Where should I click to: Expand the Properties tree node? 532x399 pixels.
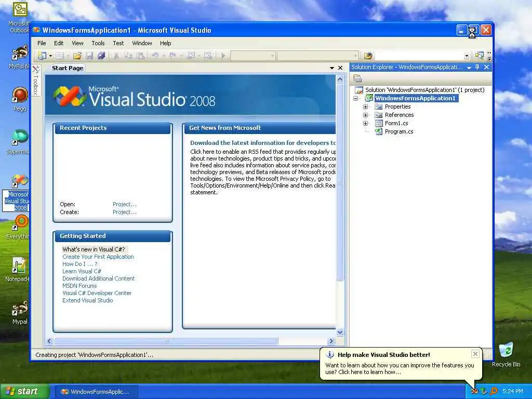point(365,107)
